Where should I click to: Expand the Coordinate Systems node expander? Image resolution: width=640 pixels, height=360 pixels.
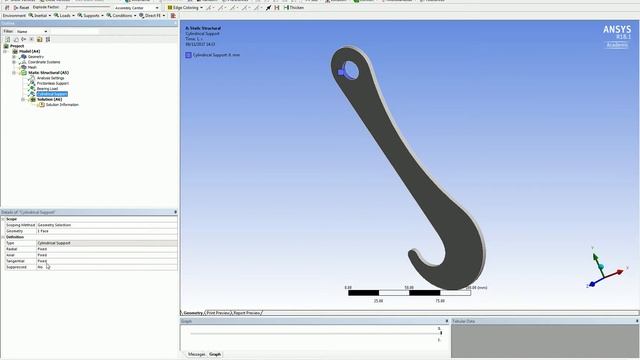click(x=14, y=62)
